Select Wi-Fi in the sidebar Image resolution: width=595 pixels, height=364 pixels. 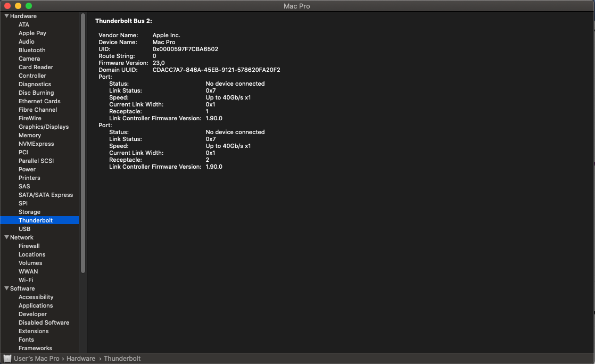coord(26,280)
